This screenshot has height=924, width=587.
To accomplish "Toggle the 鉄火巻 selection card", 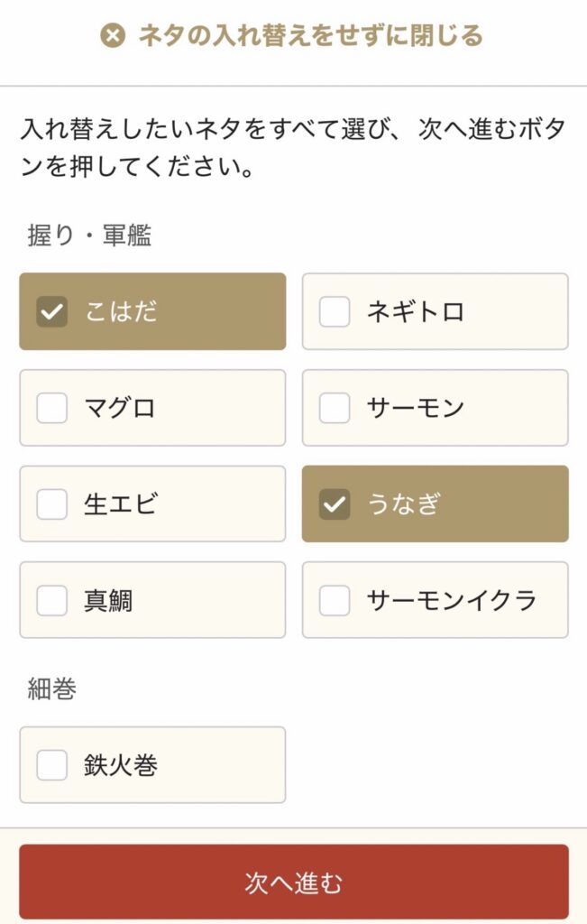I will pos(151,764).
